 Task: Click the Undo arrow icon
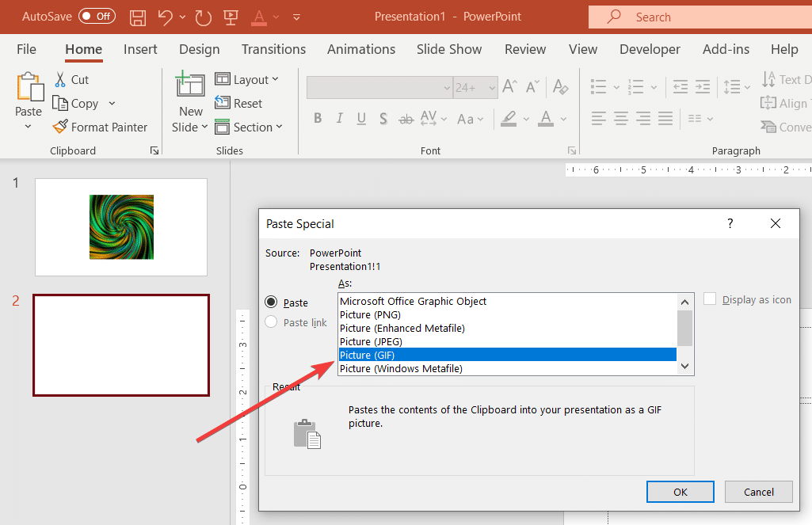(x=165, y=17)
